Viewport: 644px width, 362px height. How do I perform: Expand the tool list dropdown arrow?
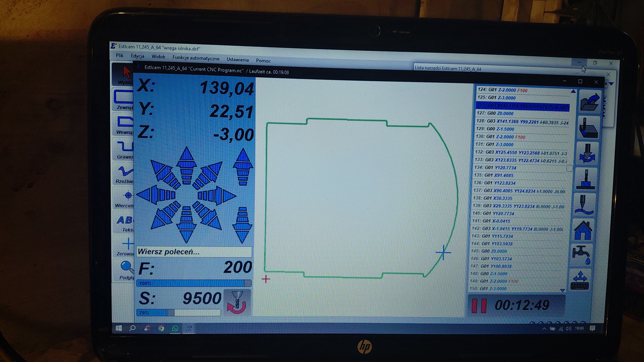[611, 84]
